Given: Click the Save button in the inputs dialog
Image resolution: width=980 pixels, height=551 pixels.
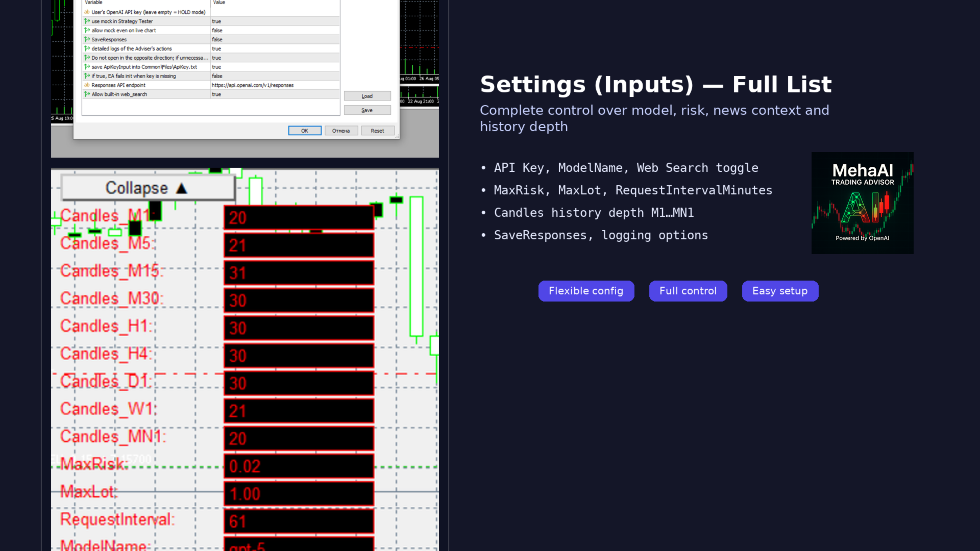Looking at the screenshot, I should pyautogui.click(x=367, y=110).
